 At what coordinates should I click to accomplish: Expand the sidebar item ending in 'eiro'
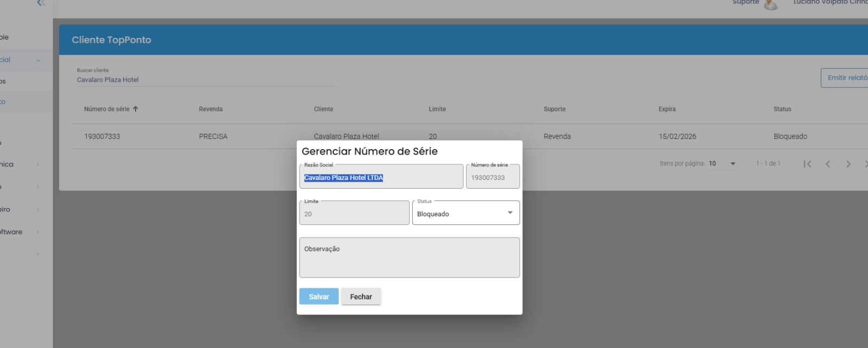coord(38,209)
